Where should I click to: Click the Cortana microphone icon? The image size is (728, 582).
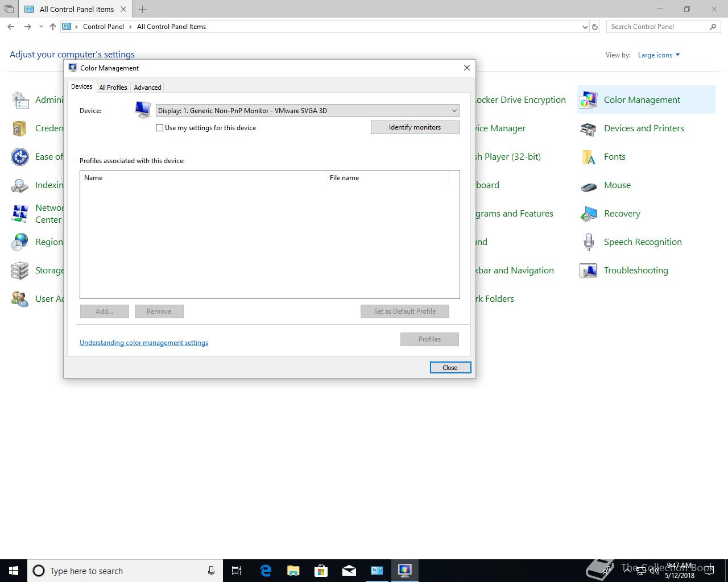pos(211,571)
